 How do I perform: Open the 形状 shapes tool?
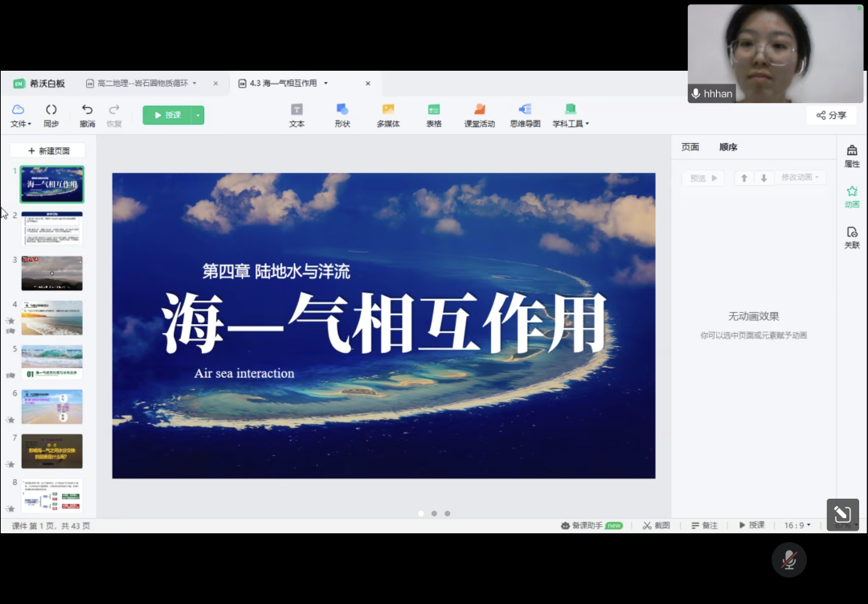point(342,114)
